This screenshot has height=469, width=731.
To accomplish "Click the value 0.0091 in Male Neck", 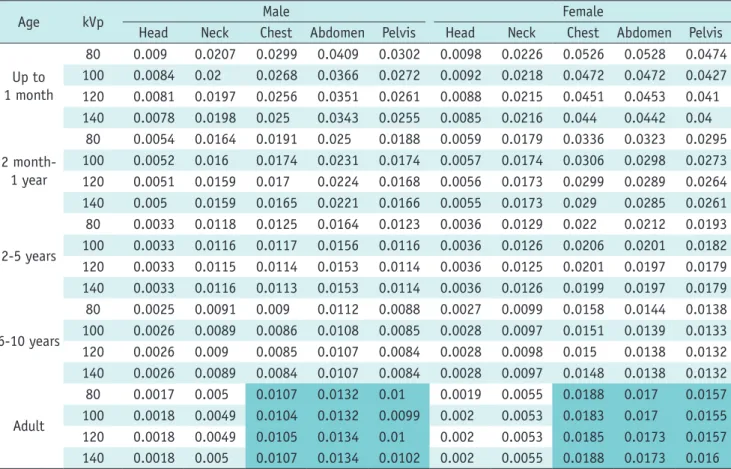I will 215,309.
